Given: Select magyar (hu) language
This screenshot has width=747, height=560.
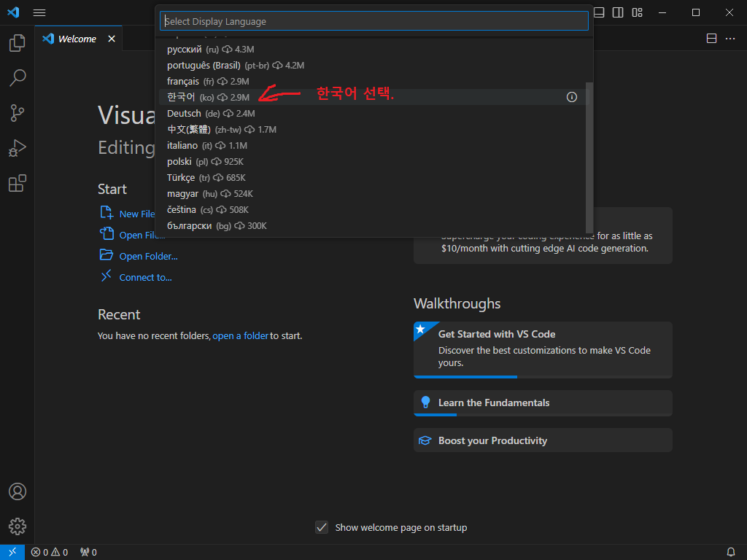Looking at the screenshot, I should pyautogui.click(x=374, y=193).
